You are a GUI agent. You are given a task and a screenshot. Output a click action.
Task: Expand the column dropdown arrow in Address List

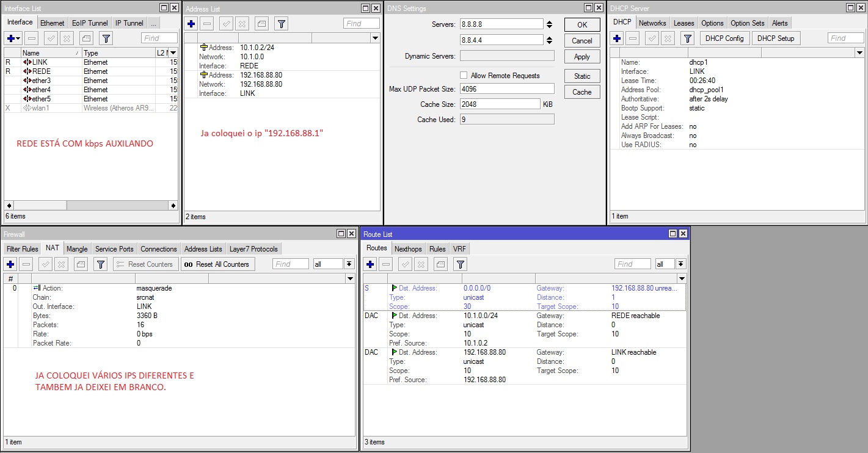[375, 38]
